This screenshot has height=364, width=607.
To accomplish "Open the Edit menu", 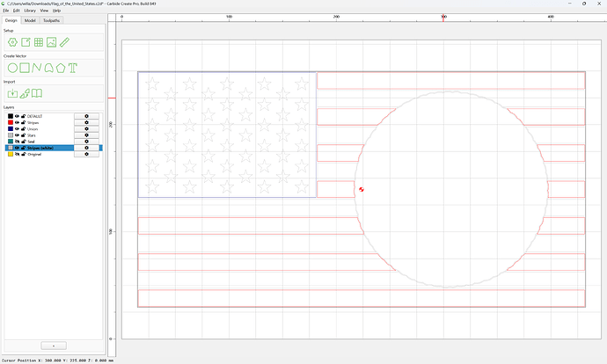I will pos(16,11).
